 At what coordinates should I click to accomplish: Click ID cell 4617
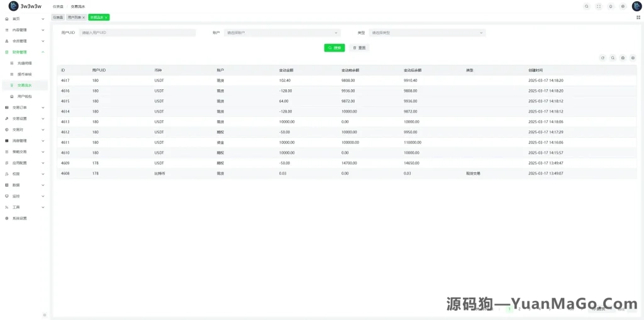click(65, 80)
